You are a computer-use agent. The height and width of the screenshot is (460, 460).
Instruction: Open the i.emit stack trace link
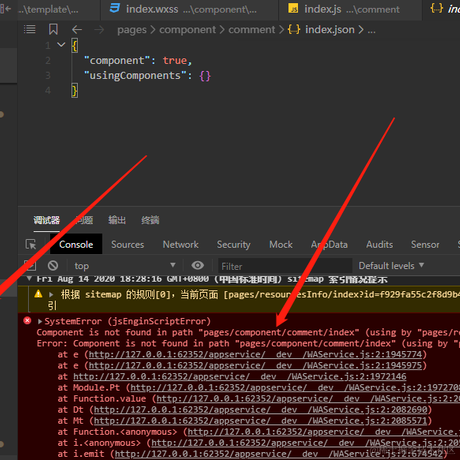pyautogui.click(x=278, y=454)
